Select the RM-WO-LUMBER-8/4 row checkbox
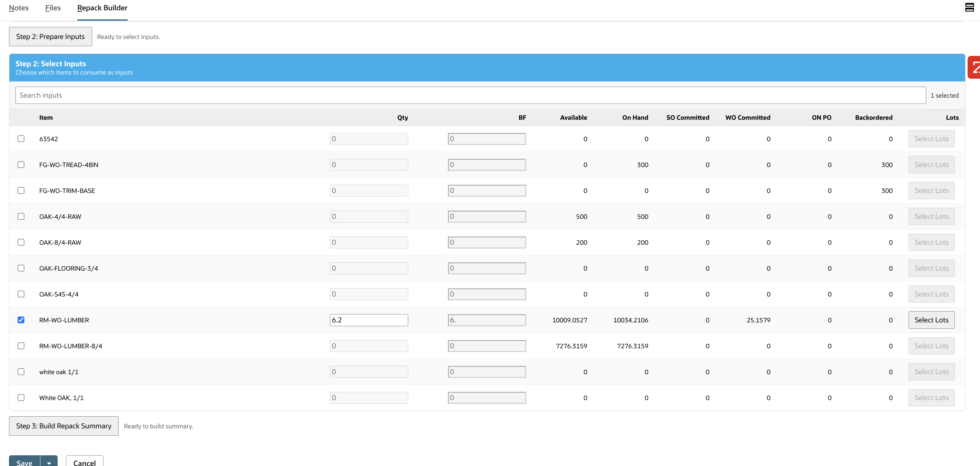 point(21,346)
